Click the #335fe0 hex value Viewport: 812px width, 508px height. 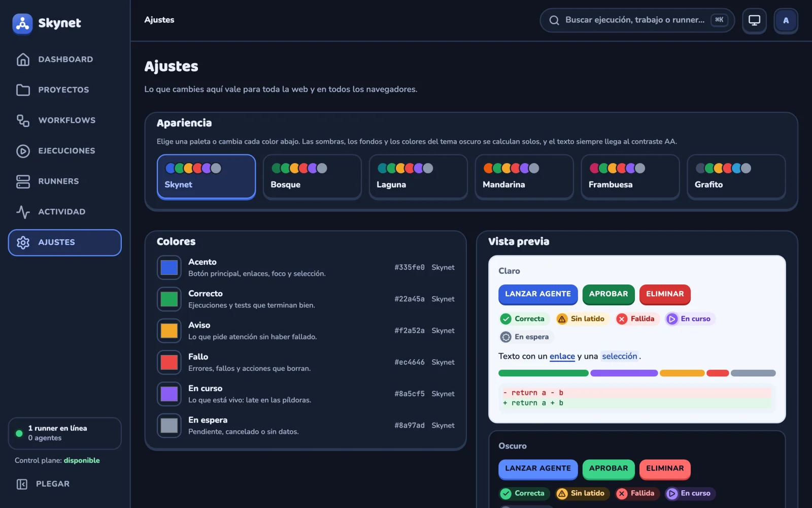click(x=410, y=268)
